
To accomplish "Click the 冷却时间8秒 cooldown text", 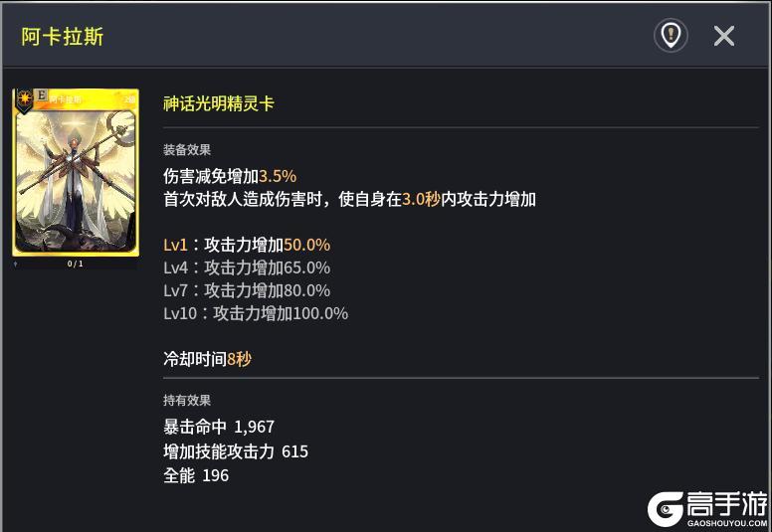I will [x=207, y=359].
